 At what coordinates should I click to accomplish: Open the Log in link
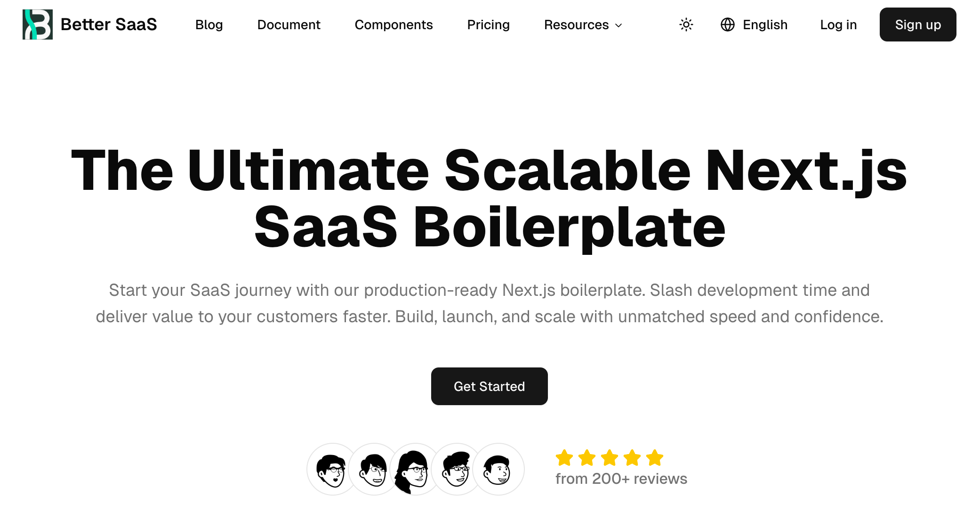[x=838, y=24]
